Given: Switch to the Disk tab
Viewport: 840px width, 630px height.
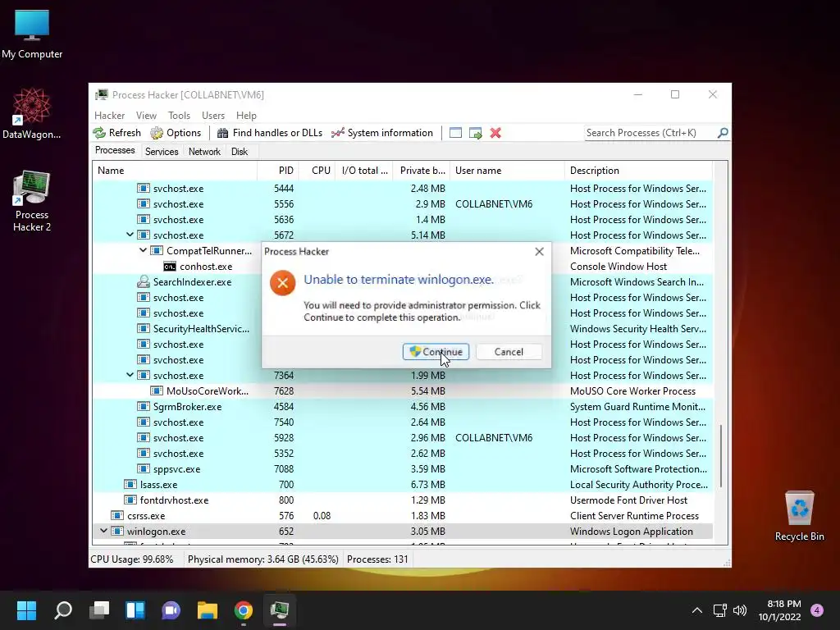Looking at the screenshot, I should (x=240, y=152).
